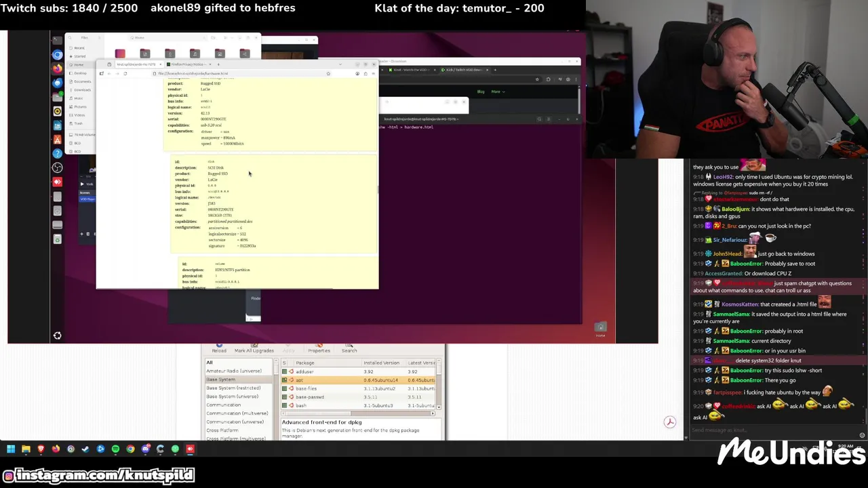
Task: Open Trash in the Ubuntu dock
Action: [58, 239]
